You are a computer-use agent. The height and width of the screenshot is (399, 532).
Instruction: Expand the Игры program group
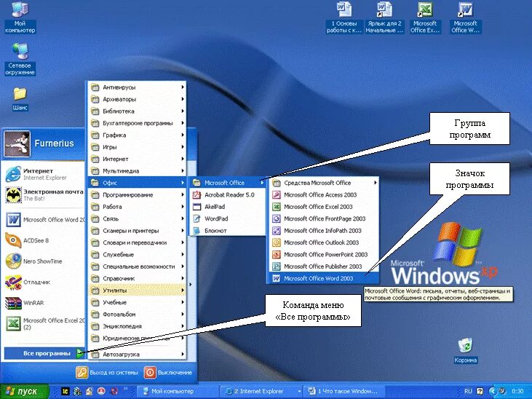click(x=137, y=147)
